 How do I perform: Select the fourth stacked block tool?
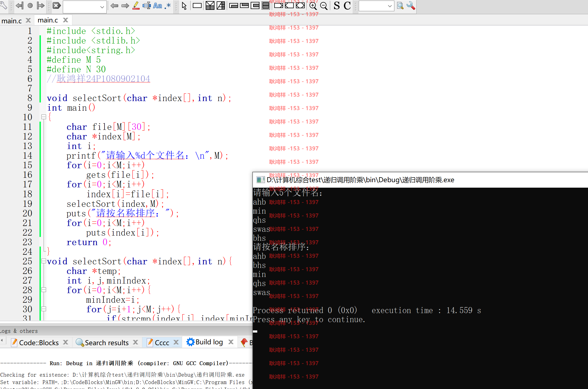[x=266, y=5]
